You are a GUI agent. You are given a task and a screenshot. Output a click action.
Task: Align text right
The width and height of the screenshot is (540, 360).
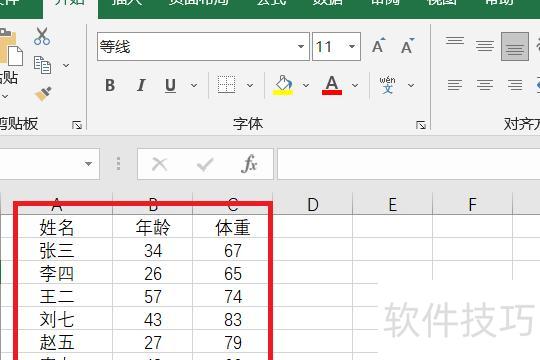pos(515,85)
